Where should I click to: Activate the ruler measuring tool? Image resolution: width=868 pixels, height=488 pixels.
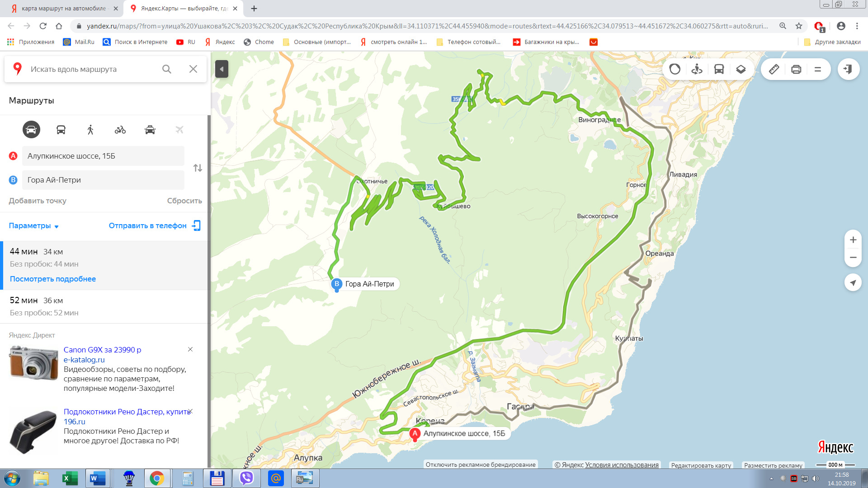(x=774, y=69)
